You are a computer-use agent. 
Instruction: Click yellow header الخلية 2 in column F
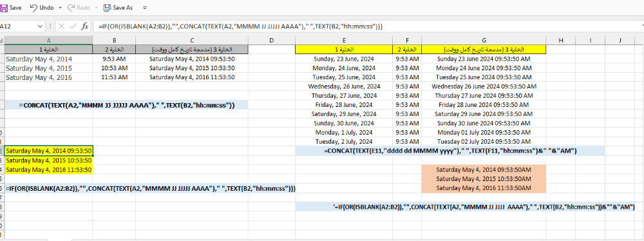(x=407, y=50)
